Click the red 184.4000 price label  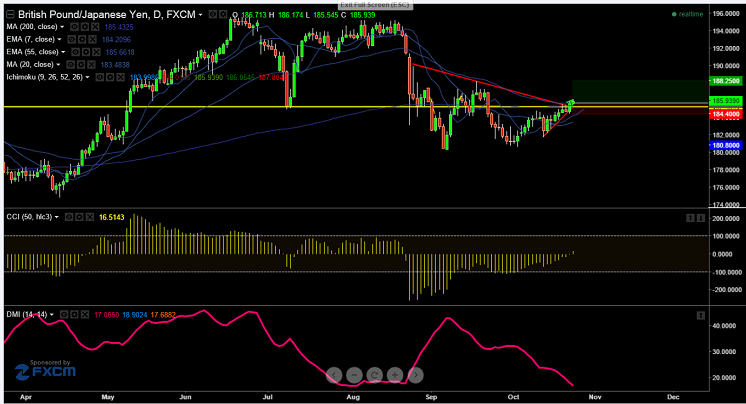pyautogui.click(x=725, y=114)
